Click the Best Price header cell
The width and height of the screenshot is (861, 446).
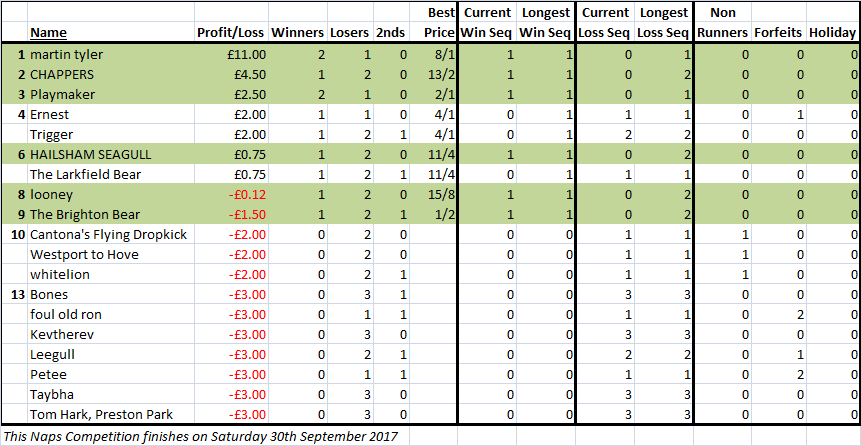click(439, 23)
